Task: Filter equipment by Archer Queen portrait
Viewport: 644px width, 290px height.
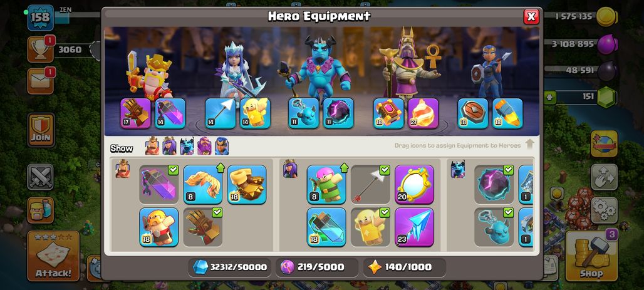Action: tap(169, 146)
